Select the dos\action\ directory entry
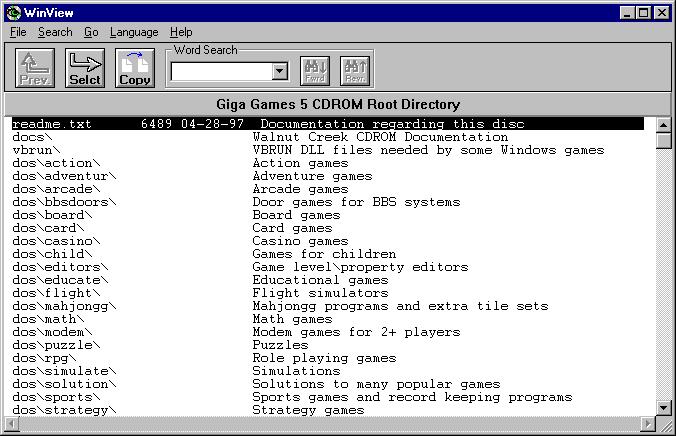 pyautogui.click(x=57, y=163)
